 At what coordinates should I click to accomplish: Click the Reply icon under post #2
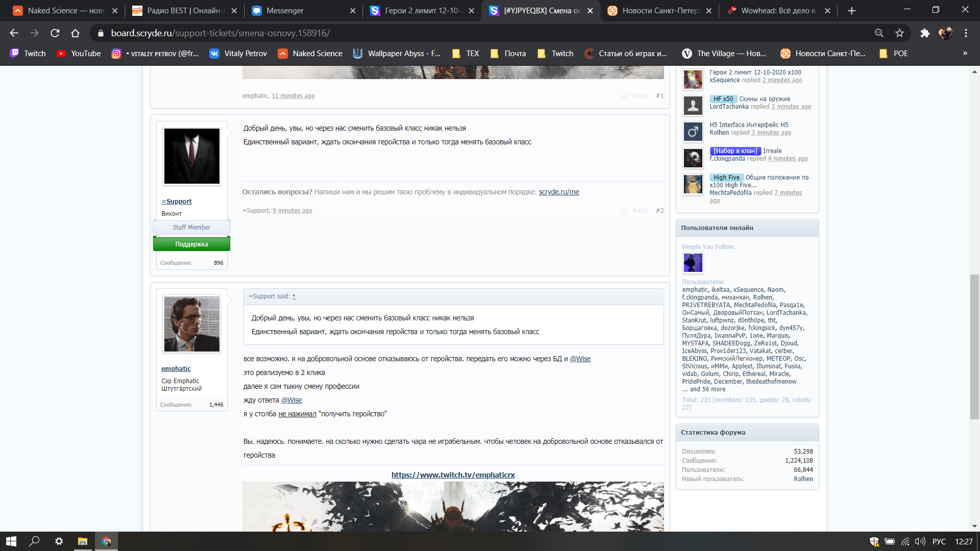(624, 210)
